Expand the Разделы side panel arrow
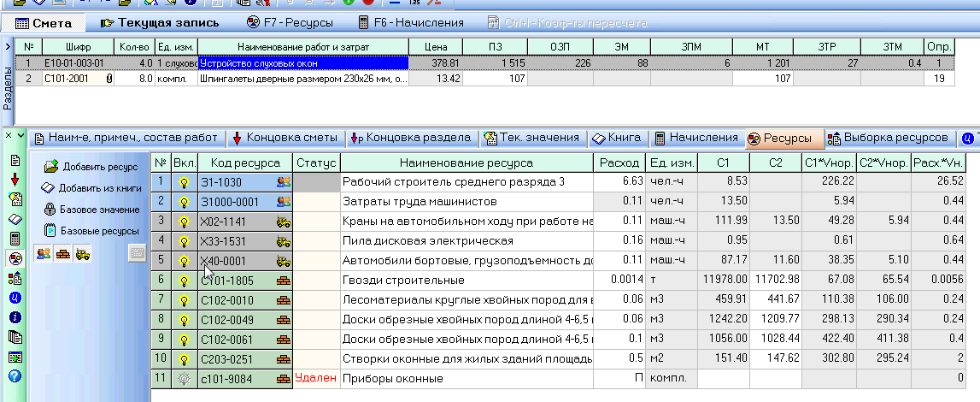 coord(8,46)
